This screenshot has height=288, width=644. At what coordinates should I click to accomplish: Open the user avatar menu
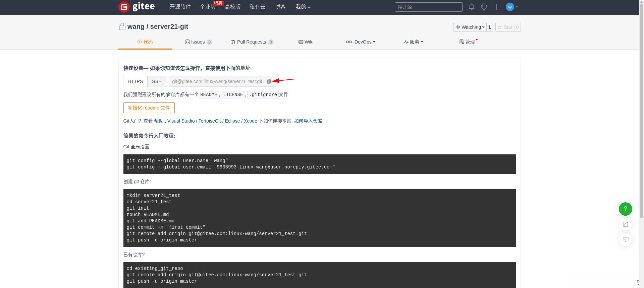[x=512, y=7]
